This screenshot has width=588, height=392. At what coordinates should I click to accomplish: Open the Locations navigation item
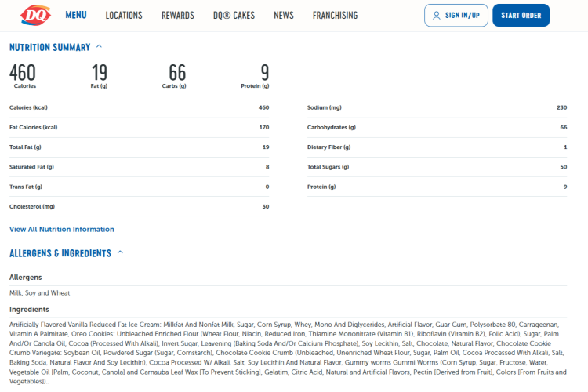click(124, 16)
